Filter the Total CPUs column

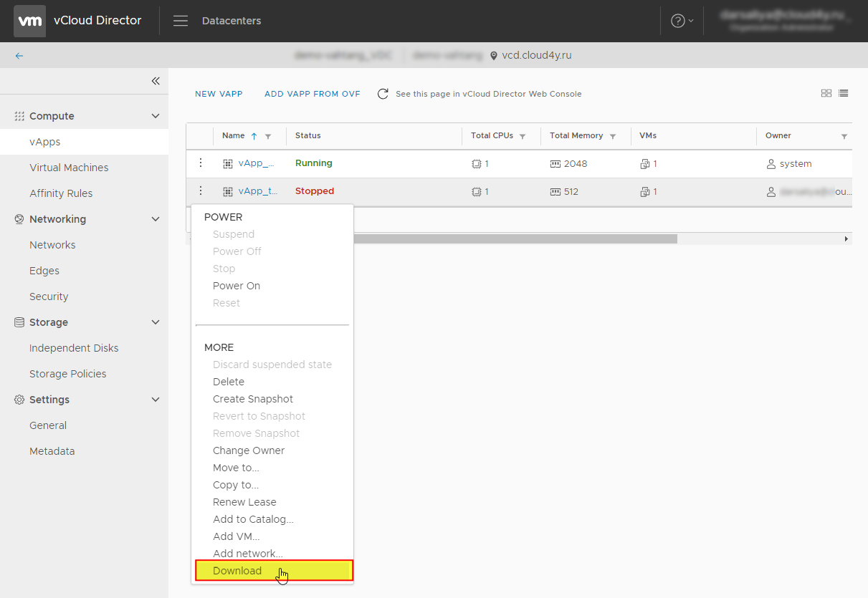click(523, 136)
